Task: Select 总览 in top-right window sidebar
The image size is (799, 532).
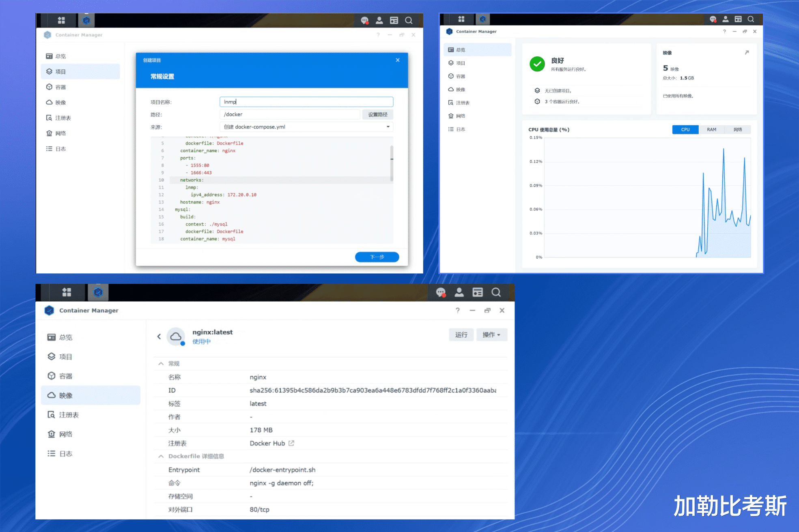Action: point(478,50)
